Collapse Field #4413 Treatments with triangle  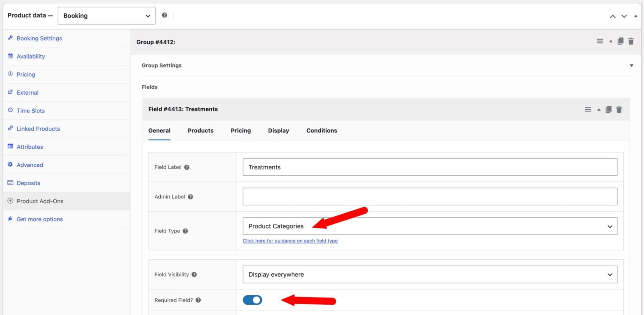599,110
